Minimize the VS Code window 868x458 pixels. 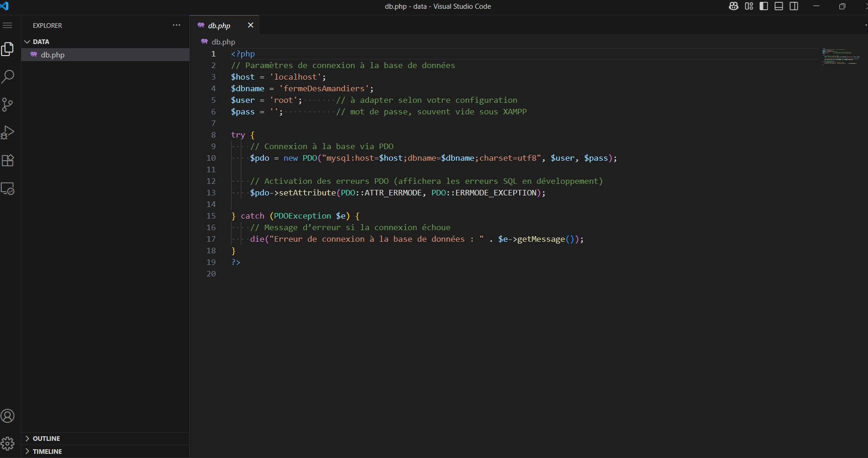pos(816,6)
